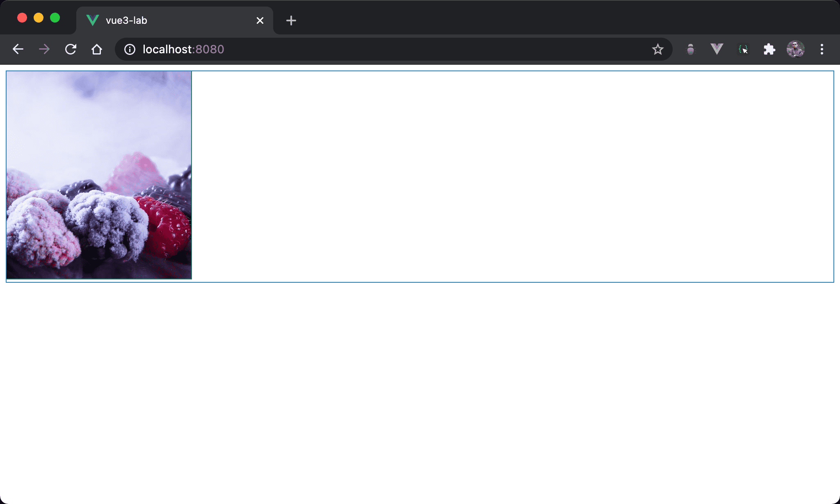This screenshot has width=840, height=504.
Task: Open the Chrome three-dot menu
Action: point(822,49)
